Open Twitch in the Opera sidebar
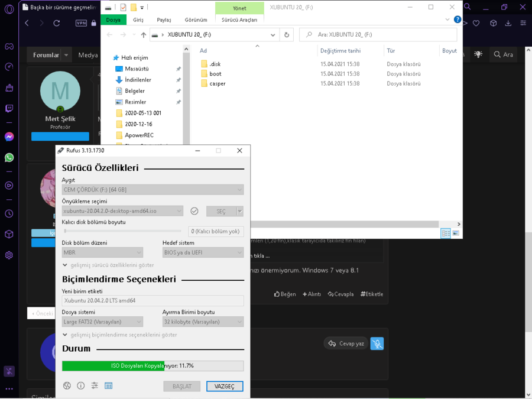532x399 pixels. [x=9, y=109]
